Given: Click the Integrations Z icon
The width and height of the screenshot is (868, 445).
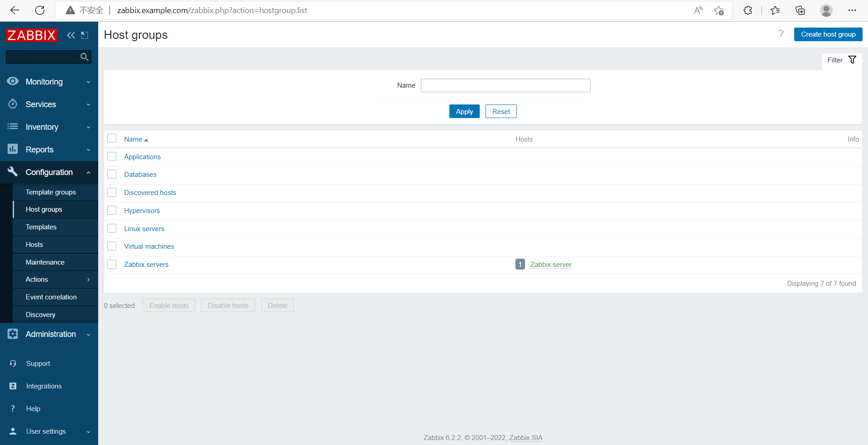Looking at the screenshot, I should pos(13,386).
